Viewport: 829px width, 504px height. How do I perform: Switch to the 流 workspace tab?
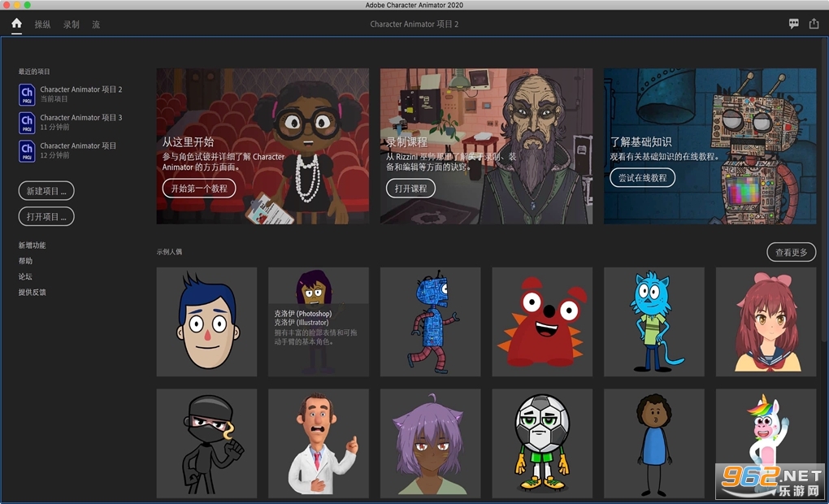(96, 24)
